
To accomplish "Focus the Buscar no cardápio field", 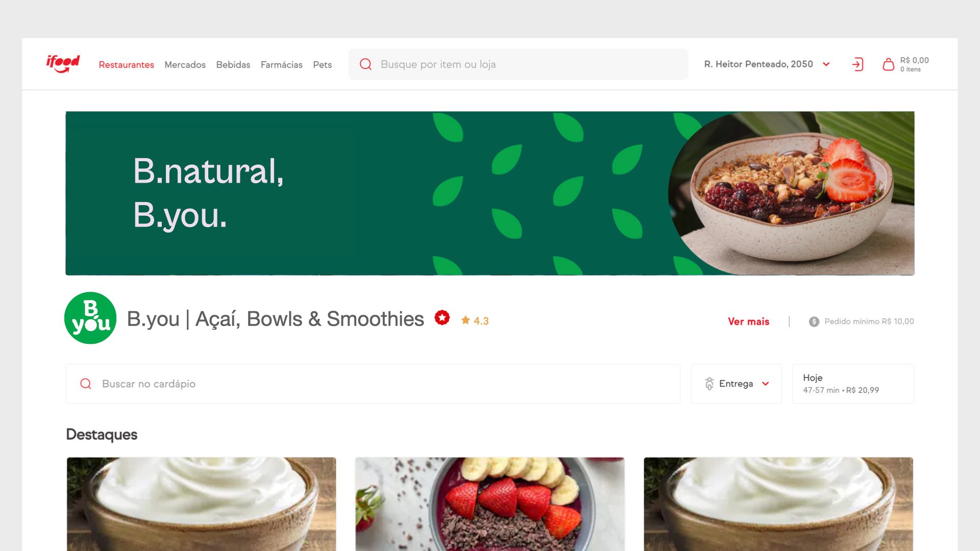I will tap(373, 384).
